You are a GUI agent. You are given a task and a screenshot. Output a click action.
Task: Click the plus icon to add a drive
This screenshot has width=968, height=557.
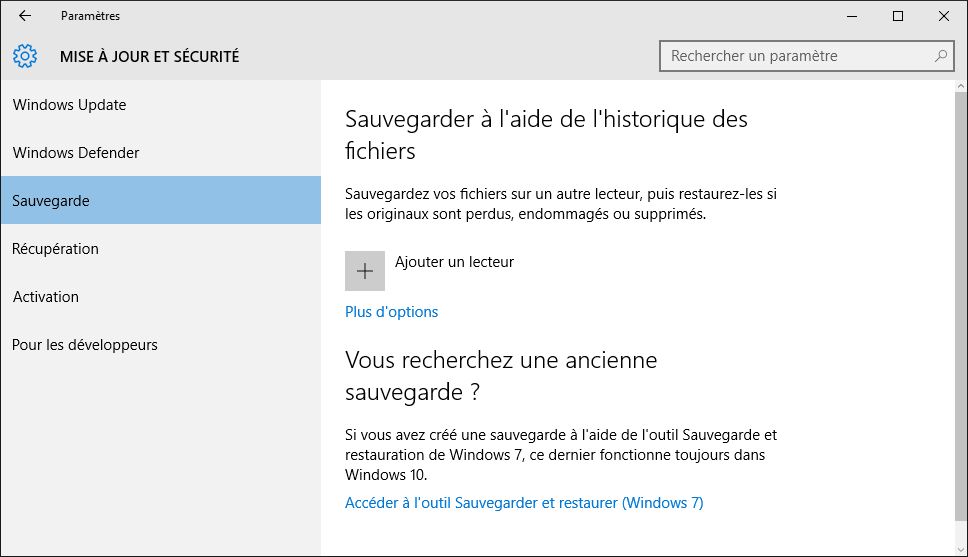[x=365, y=271]
